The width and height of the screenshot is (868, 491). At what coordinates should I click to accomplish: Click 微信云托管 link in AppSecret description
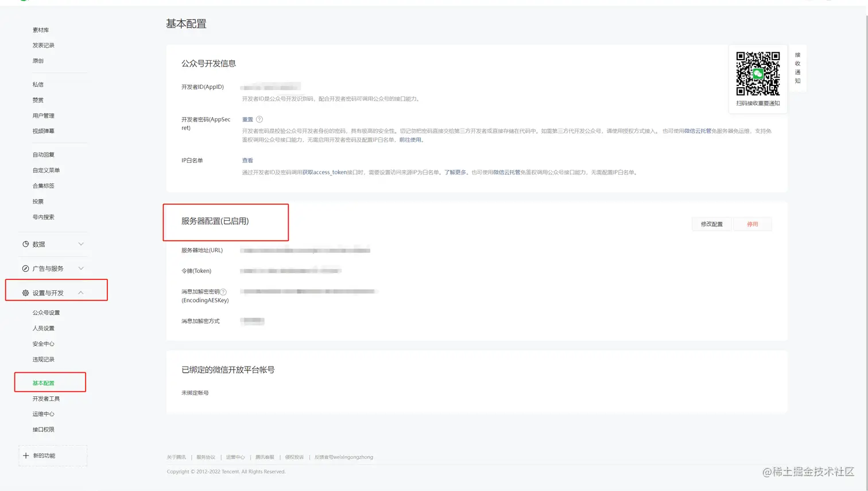697,131
